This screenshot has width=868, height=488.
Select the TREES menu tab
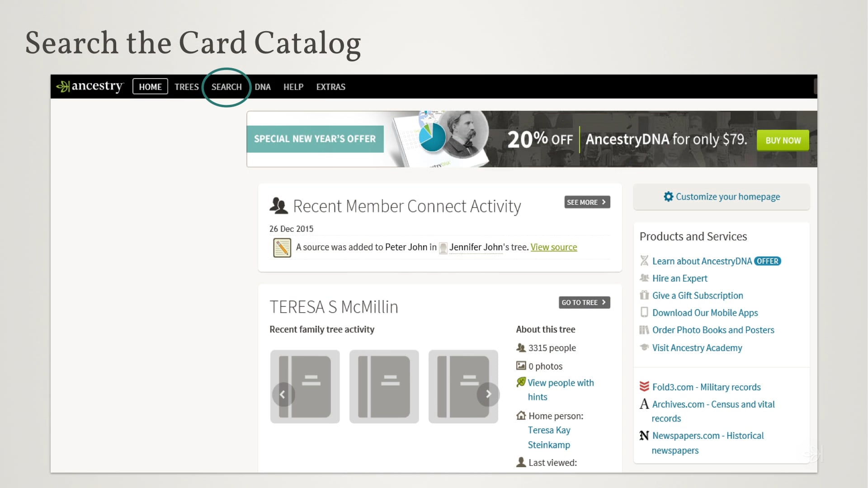point(186,86)
